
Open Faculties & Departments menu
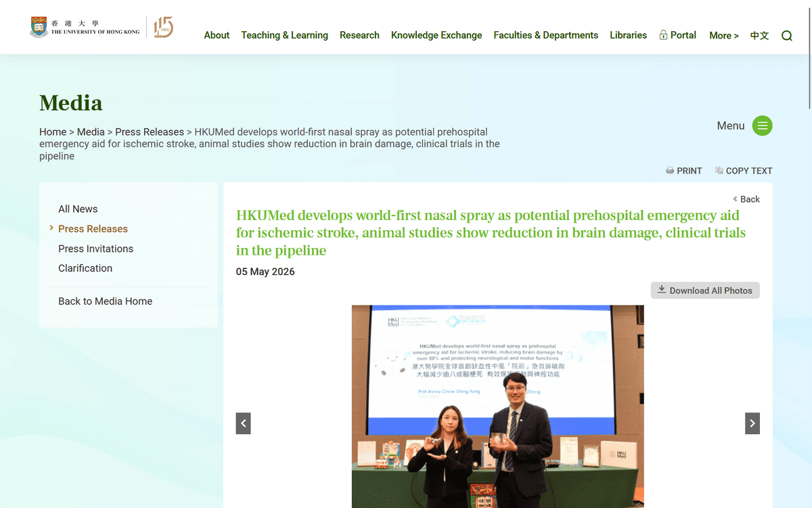pyautogui.click(x=545, y=35)
